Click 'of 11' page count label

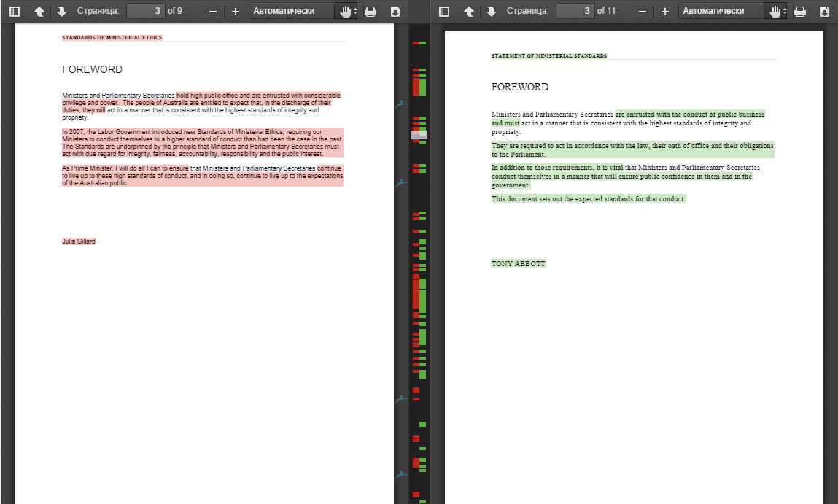[606, 11]
